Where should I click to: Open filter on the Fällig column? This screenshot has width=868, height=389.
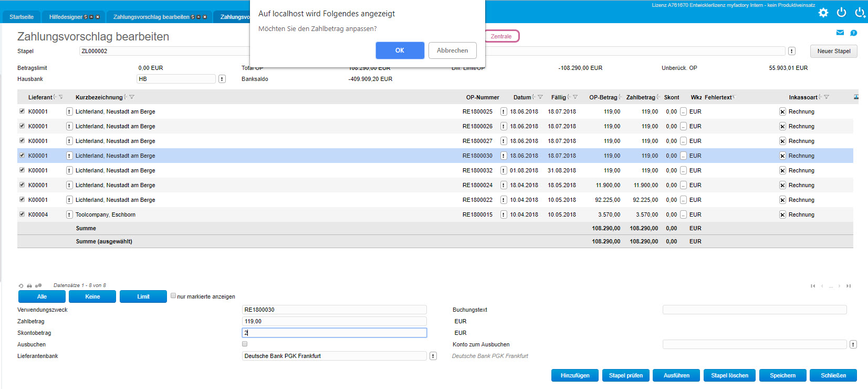pos(576,97)
